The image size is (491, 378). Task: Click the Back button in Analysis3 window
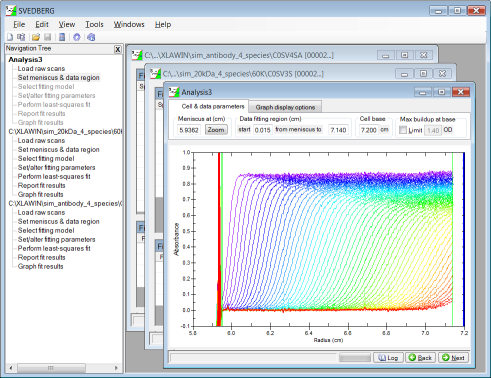pos(420,358)
